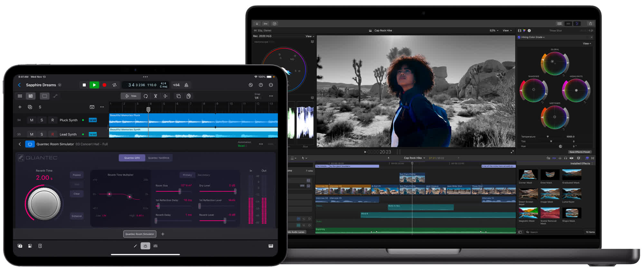Duplicate track using the duplicate icon

30,107
